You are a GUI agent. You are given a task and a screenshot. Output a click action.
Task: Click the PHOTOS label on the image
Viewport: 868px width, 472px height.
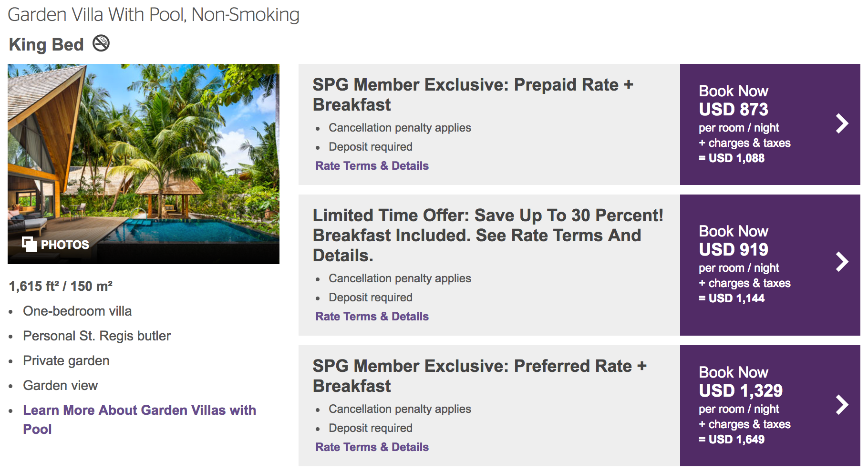(65, 245)
